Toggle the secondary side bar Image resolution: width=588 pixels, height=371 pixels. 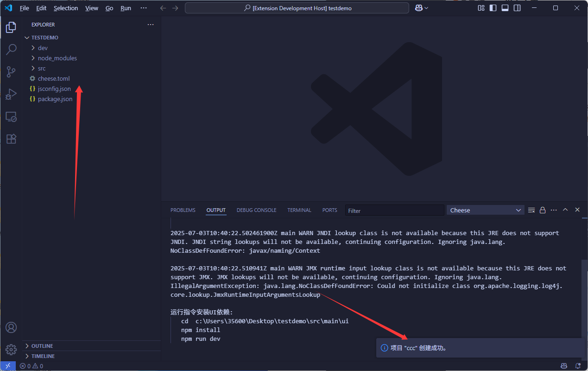[x=517, y=8]
